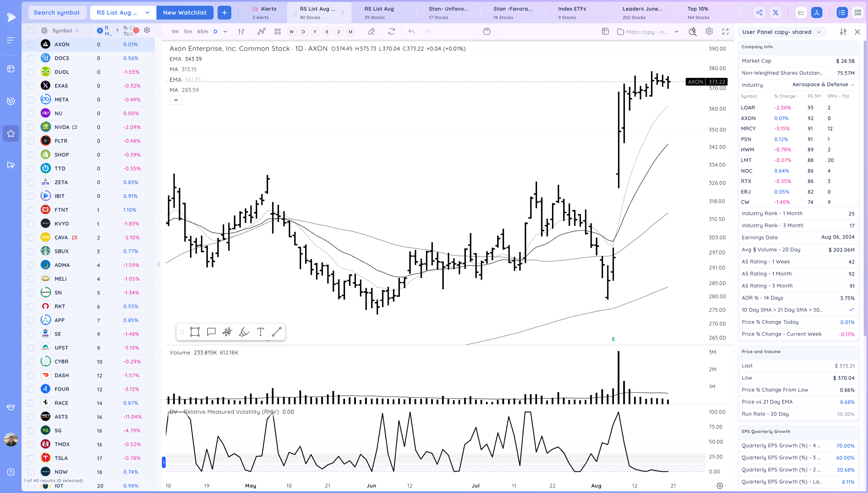868x493 pixels.
Task: Share to X (Twitter) icon
Action: pos(776,13)
